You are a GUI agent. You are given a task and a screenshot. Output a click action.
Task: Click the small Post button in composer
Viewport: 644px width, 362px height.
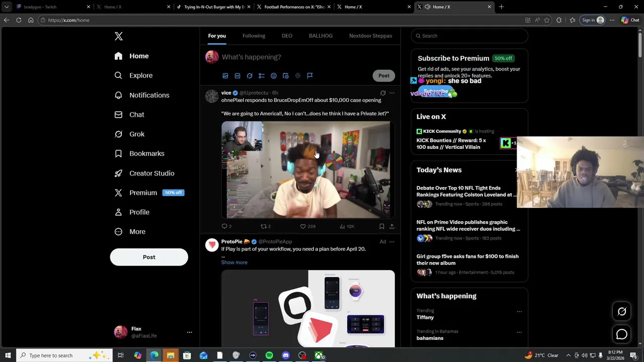(x=384, y=76)
